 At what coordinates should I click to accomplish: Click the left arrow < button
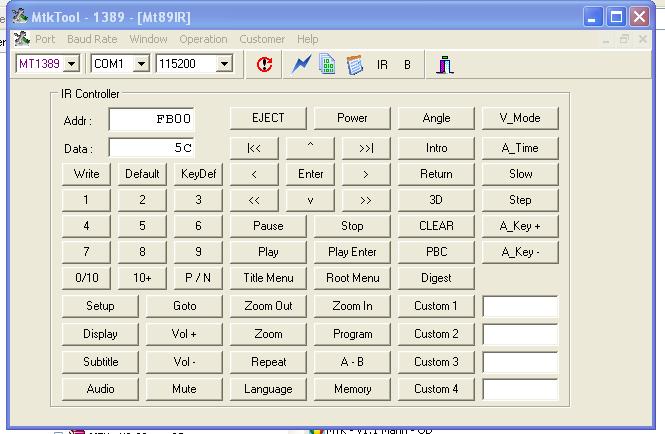click(x=254, y=174)
